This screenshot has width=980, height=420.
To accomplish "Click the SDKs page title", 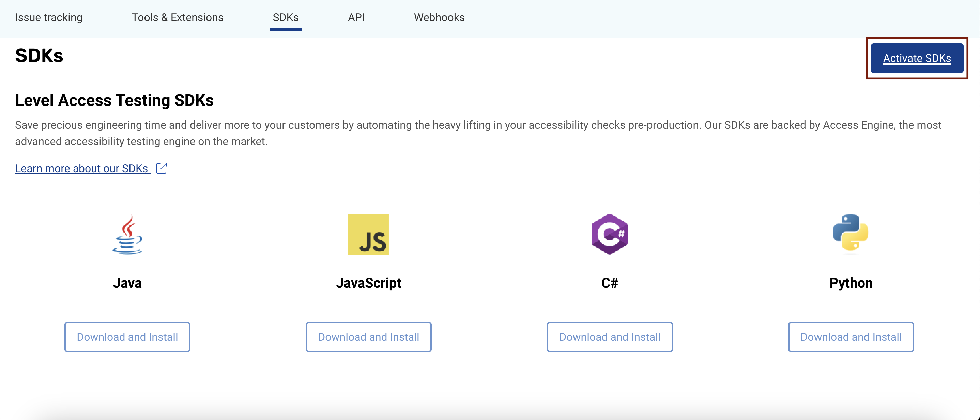I will pos(39,55).
